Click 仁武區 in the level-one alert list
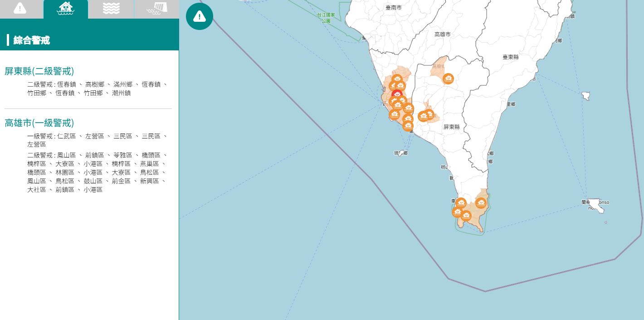This screenshot has height=320, width=644. 67,136
